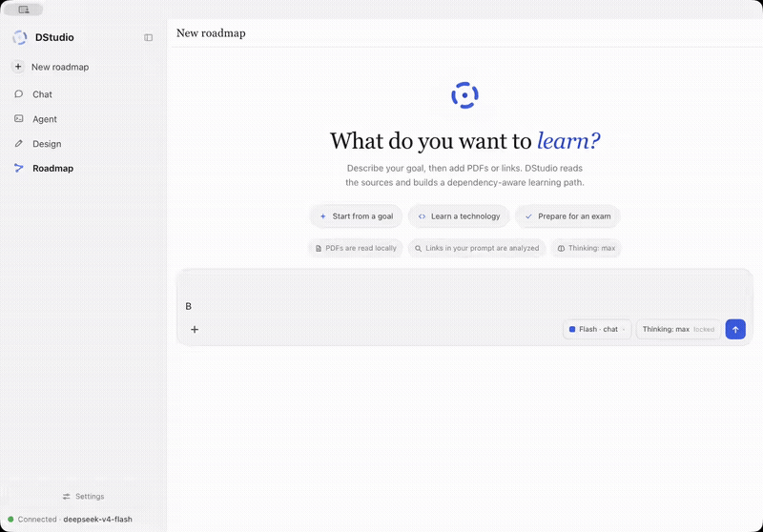Viewport: 763px width, 532px height.
Task: Click the large DStudio center logo
Action: point(464,94)
